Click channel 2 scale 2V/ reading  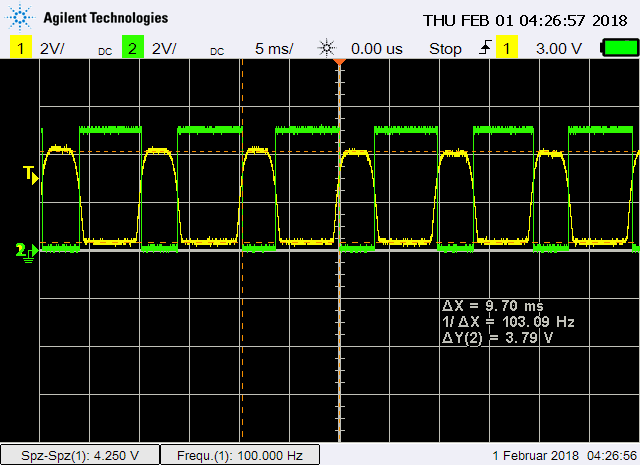coord(164,49)
